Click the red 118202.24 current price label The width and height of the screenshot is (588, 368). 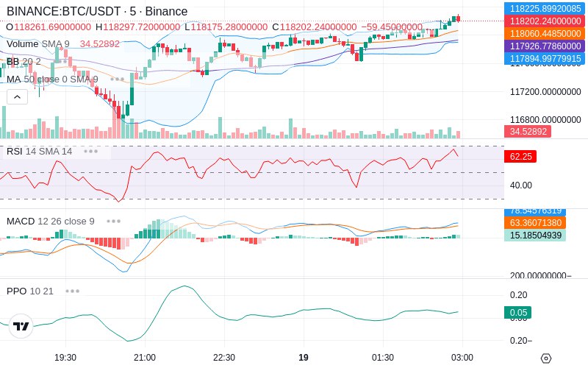(545, 21)
